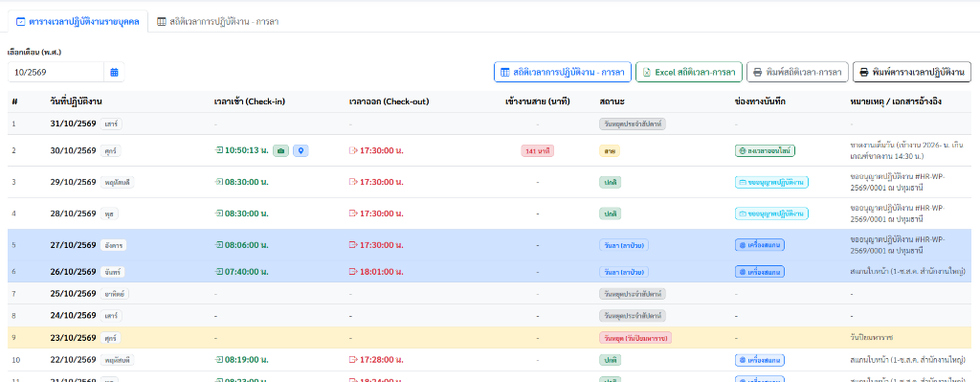Click the พิมพ์สถิติเวลา-การลา print button
This screenshot has height=382, width=980.
point(797,73)
